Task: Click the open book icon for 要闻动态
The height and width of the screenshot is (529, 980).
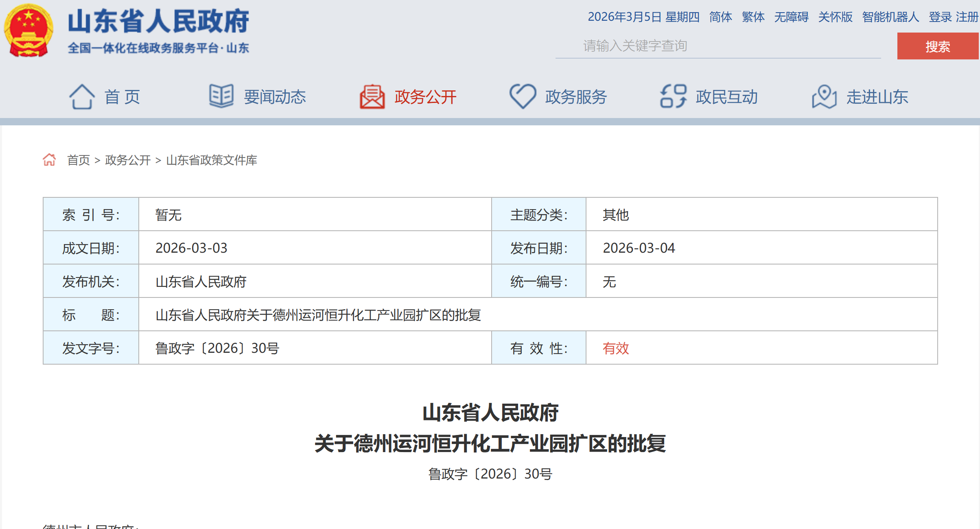Action: pyautogui.click(x=221, y=96)
